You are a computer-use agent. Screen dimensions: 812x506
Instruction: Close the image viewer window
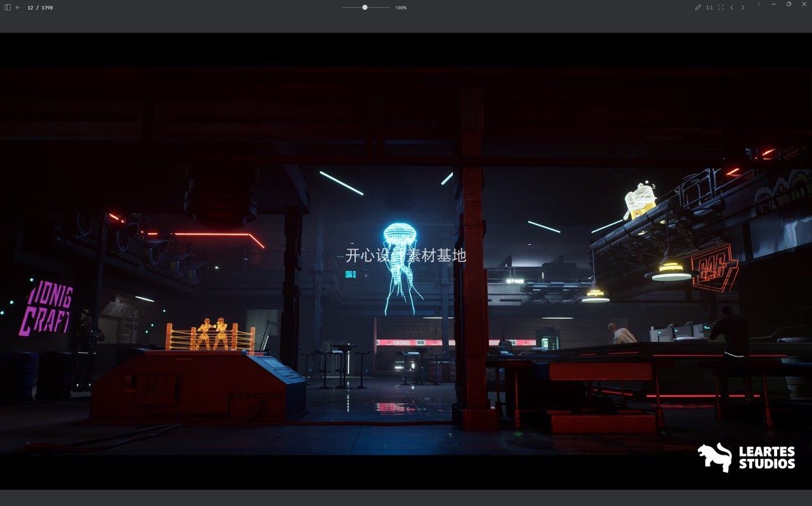pyautogui.click(x=804, y=4)
